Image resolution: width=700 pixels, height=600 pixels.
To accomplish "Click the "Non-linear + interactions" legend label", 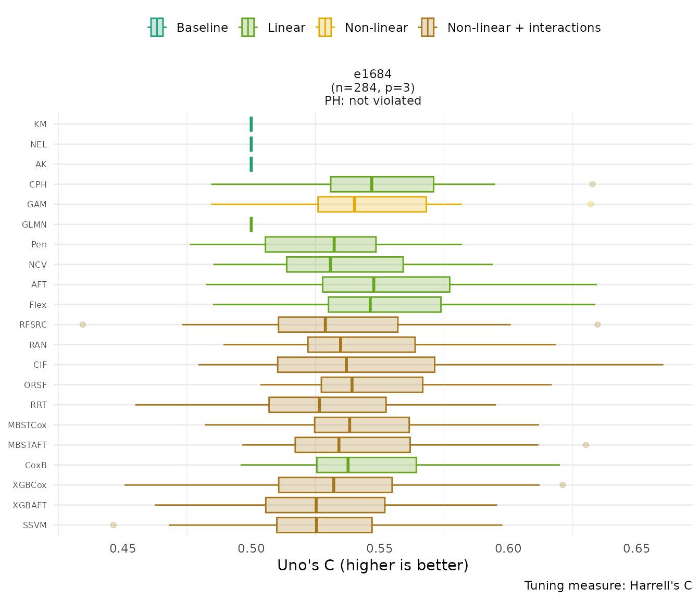I will click(x=524, y=28).
